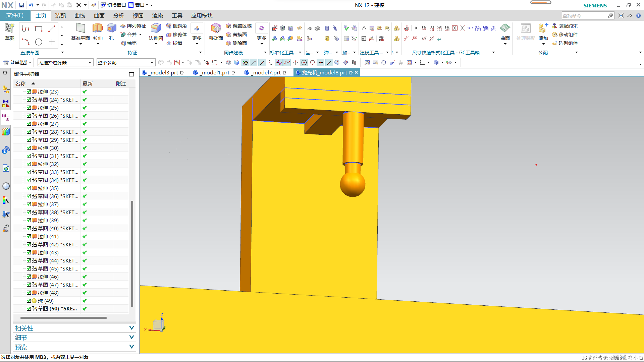Viewport: 644px width, 362px height.
Task: Click the 偏置区域 offset region tool
Action: coord(239,26)
